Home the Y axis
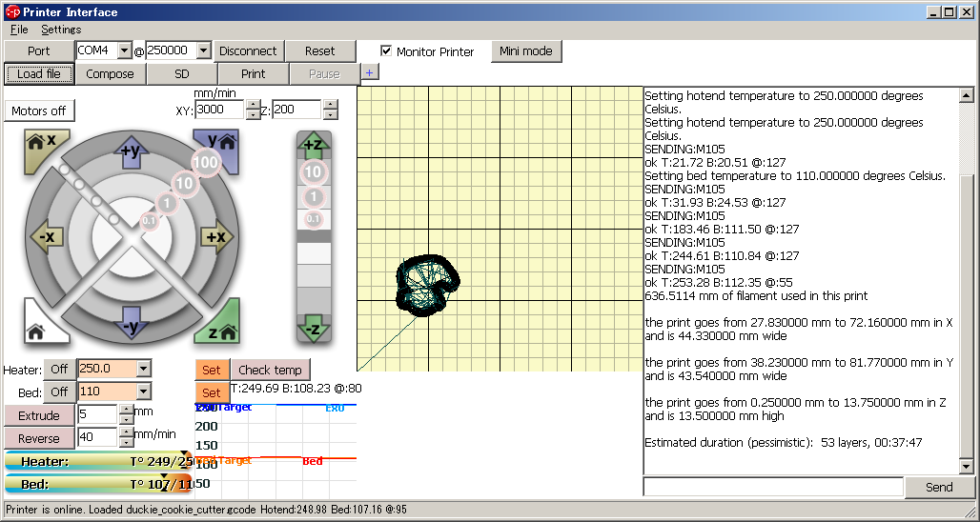980x522 pixels. (220, 148)
